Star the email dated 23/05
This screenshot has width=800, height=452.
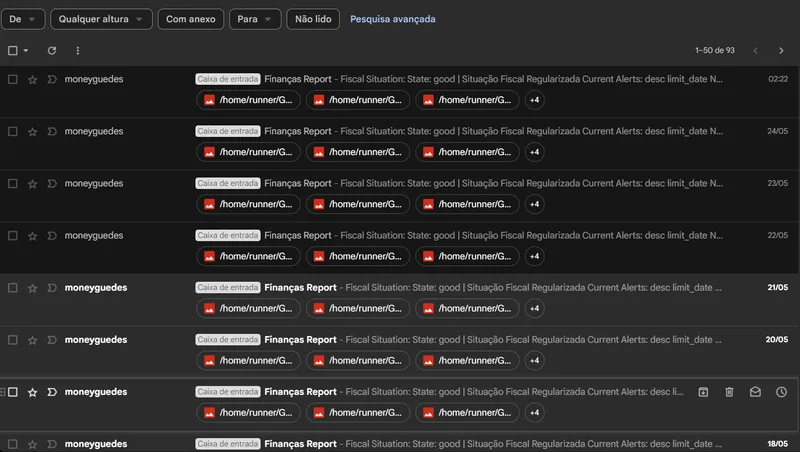click(33, 184)
